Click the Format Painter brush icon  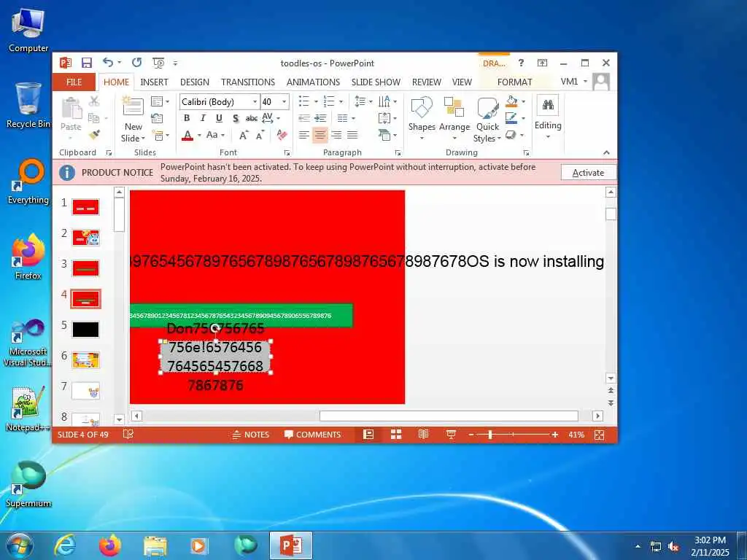point(94,135)
